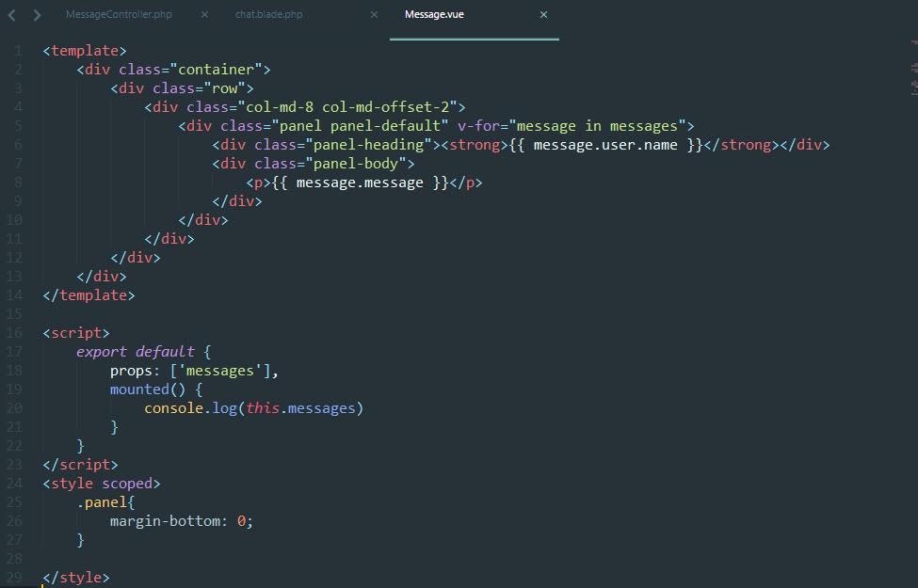Go to previous tab with left arrow
Viewport: 918px width, 588px height.
[x=11, y=15]
